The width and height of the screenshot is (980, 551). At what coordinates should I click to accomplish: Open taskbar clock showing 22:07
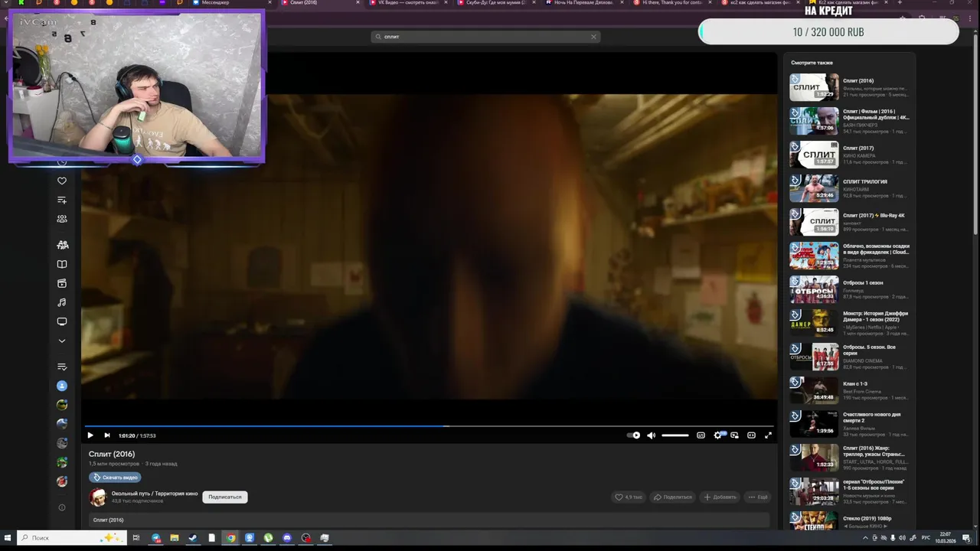(946, 537)
